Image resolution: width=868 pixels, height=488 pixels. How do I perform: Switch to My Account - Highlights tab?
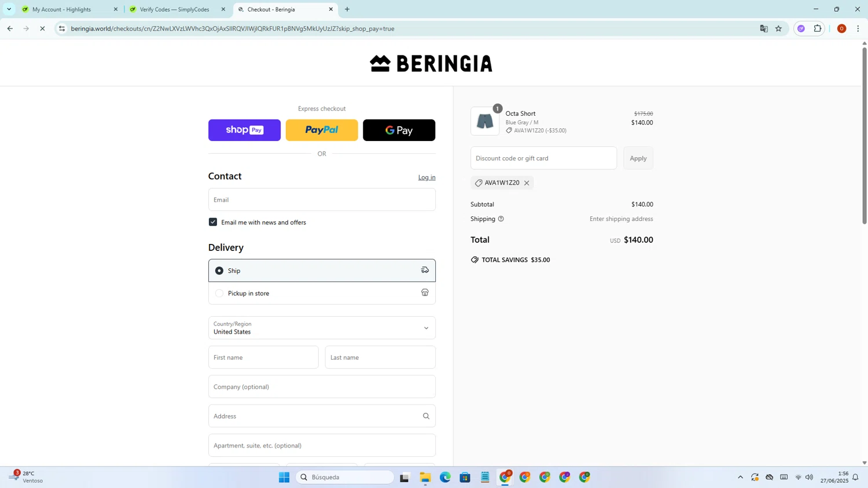click(x=69, y=9)
